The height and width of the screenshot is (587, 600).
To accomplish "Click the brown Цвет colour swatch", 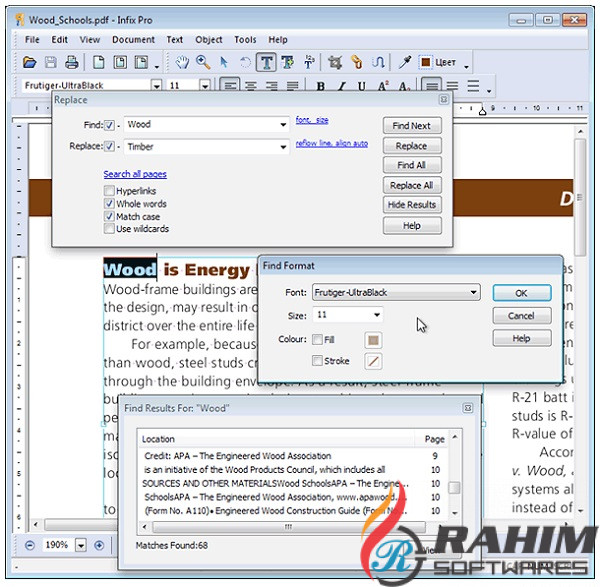I will pyautogui.click(x=426, y=62).
